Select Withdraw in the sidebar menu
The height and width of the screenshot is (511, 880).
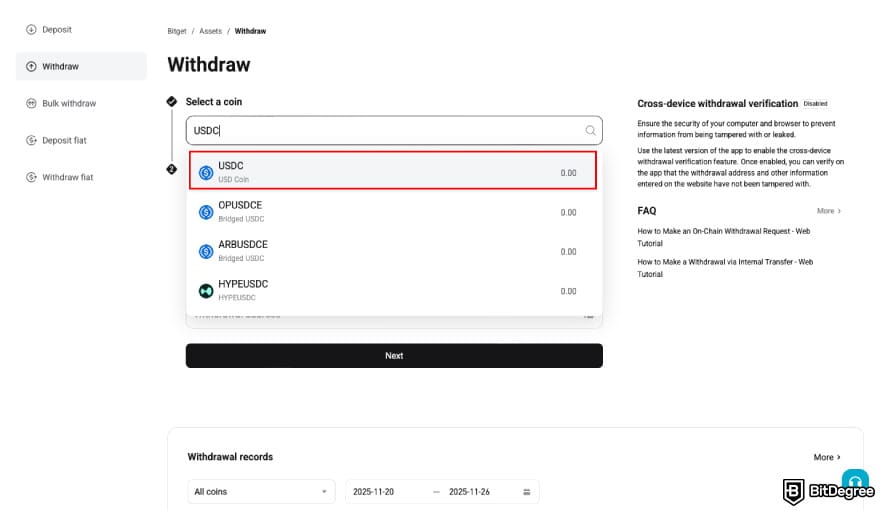81,66
